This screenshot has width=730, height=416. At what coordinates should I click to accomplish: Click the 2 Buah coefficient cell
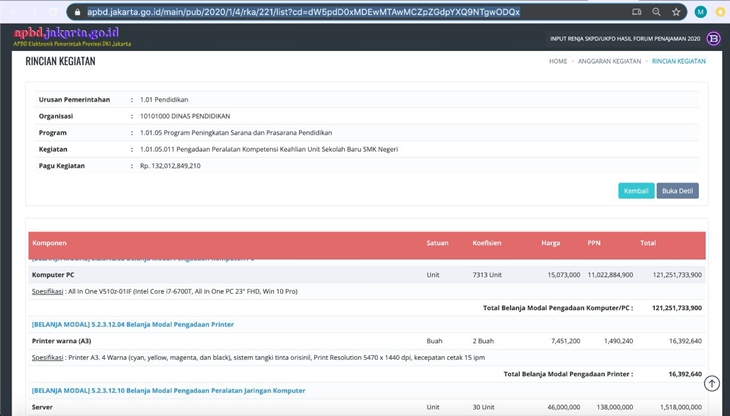[x=483, y=341]
